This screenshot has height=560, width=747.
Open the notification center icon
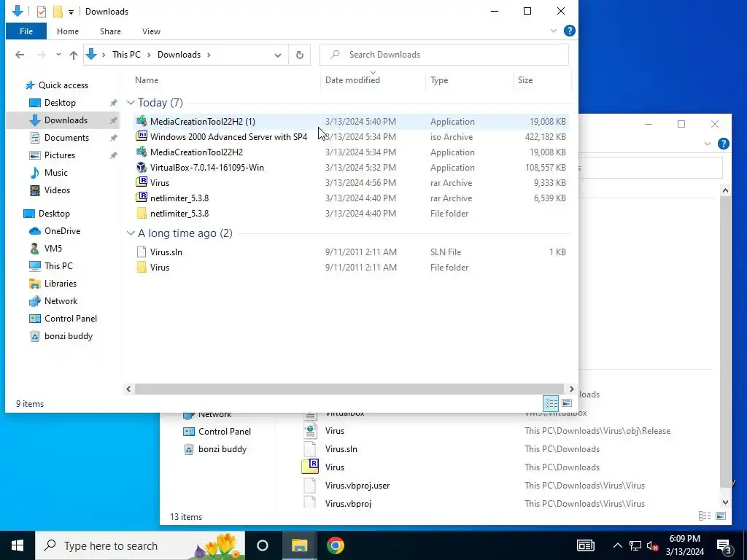pos(724,547)
